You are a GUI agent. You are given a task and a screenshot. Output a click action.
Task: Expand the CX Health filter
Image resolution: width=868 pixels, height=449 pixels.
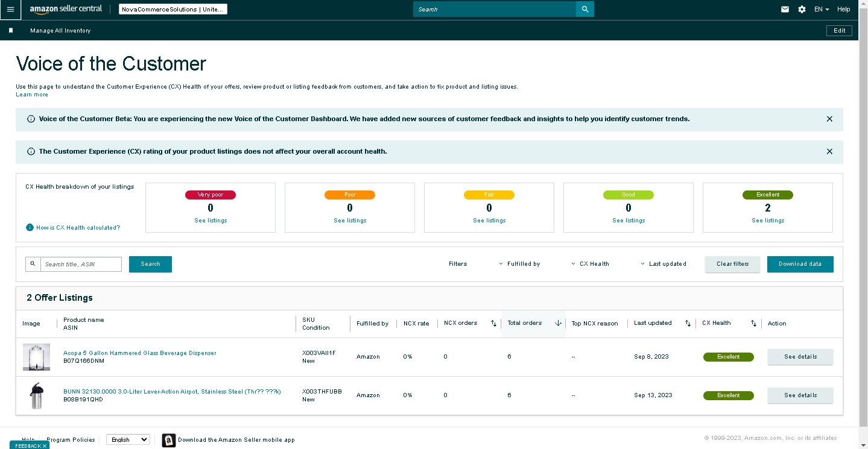click(x=591, y=264)
